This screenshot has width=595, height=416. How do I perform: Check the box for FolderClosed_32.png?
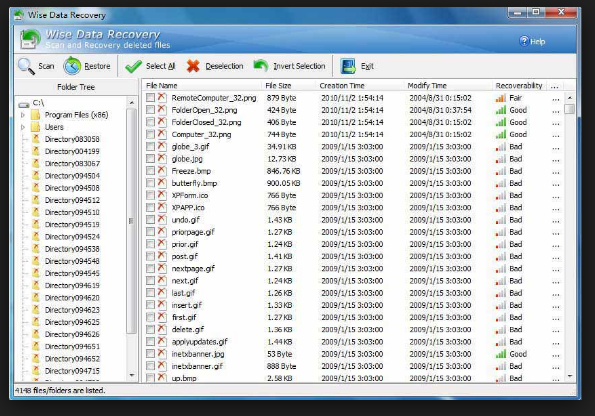150,122
